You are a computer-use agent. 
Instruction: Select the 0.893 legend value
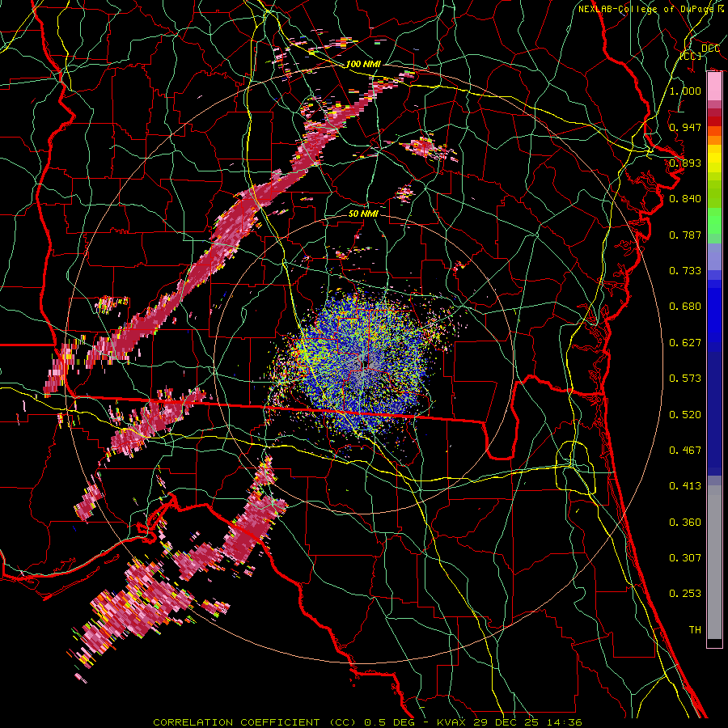tap(685, 163)
